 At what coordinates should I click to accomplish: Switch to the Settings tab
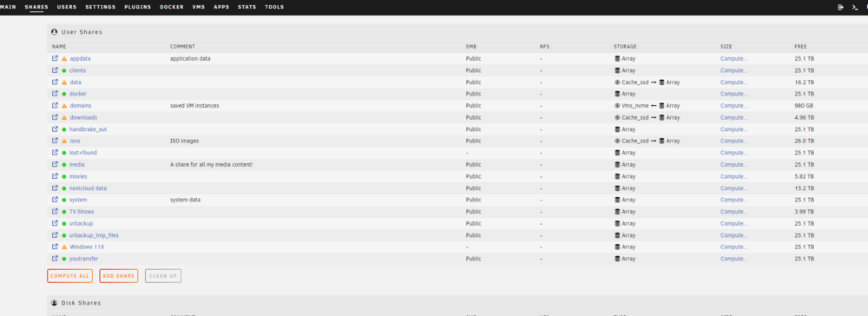click(100, 7)
